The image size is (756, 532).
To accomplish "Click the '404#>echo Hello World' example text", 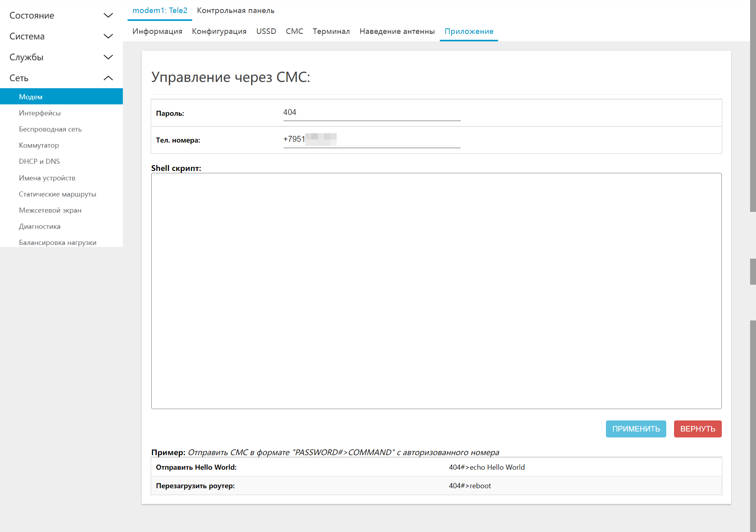I will [x=487, y=467].
